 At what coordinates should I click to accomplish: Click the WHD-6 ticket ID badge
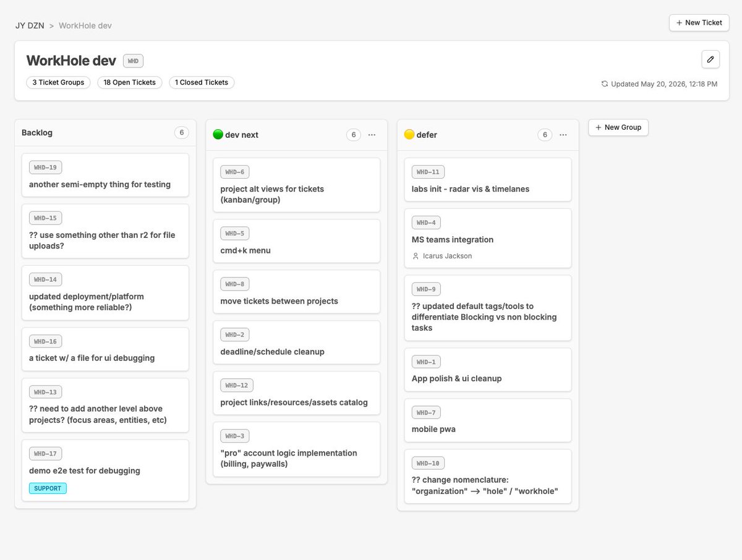(234, 172)
